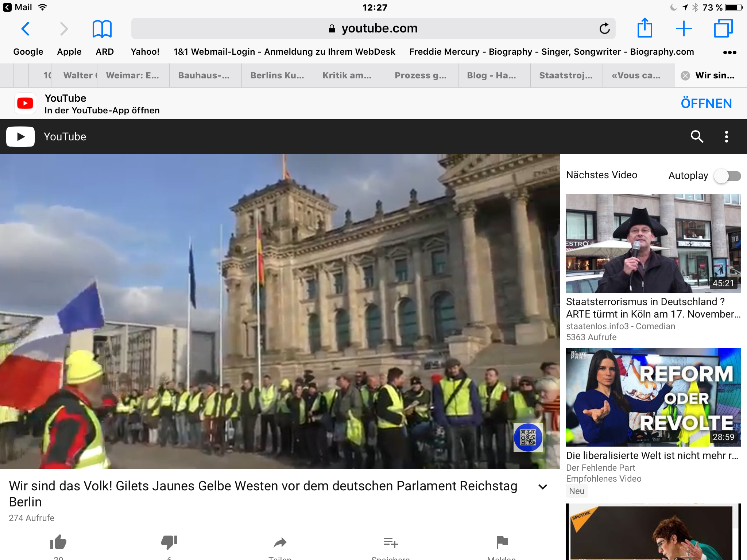Open the Reform oder Revolte video thumbnail
The image size is (747, 560).
[653, 397]
